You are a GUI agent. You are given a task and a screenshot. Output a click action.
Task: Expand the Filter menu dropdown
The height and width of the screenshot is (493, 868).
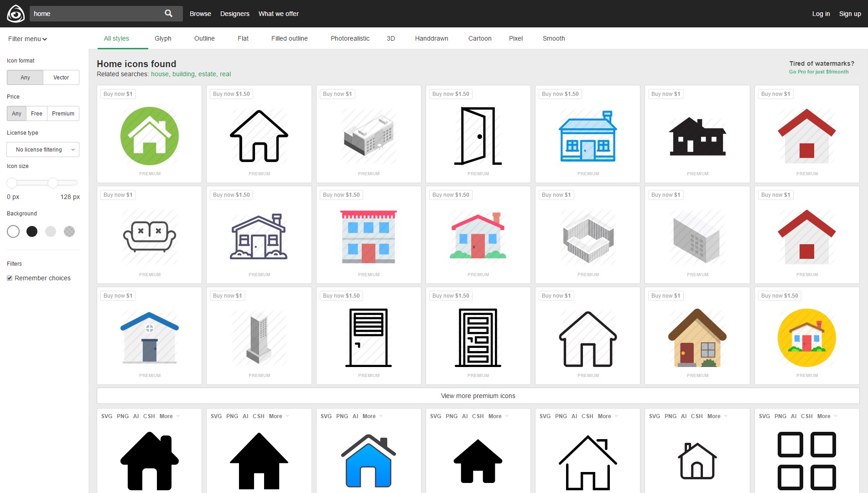27,39
